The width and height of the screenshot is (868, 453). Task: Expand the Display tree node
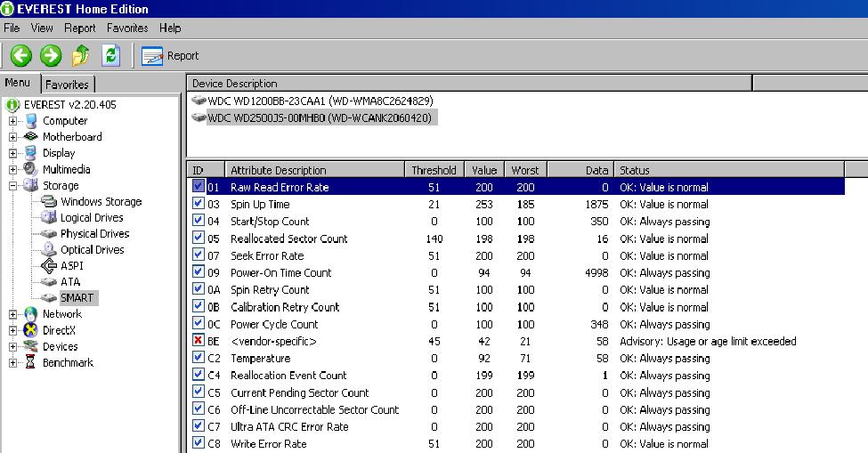pos(12,153)
